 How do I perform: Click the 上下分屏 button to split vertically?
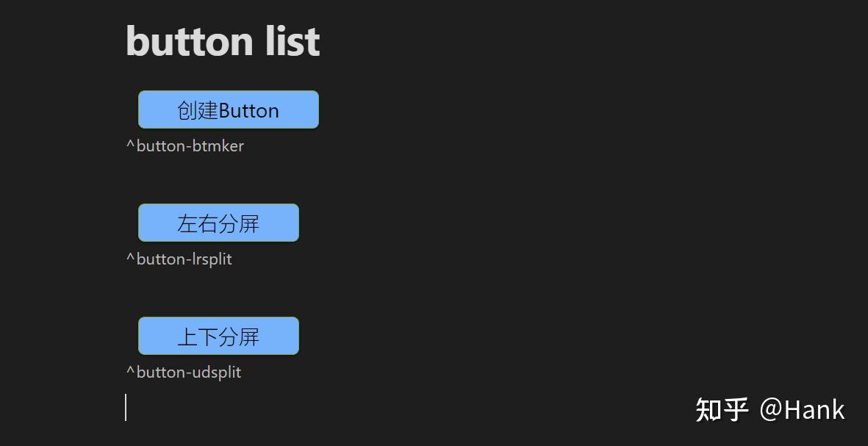coord(218,335)
